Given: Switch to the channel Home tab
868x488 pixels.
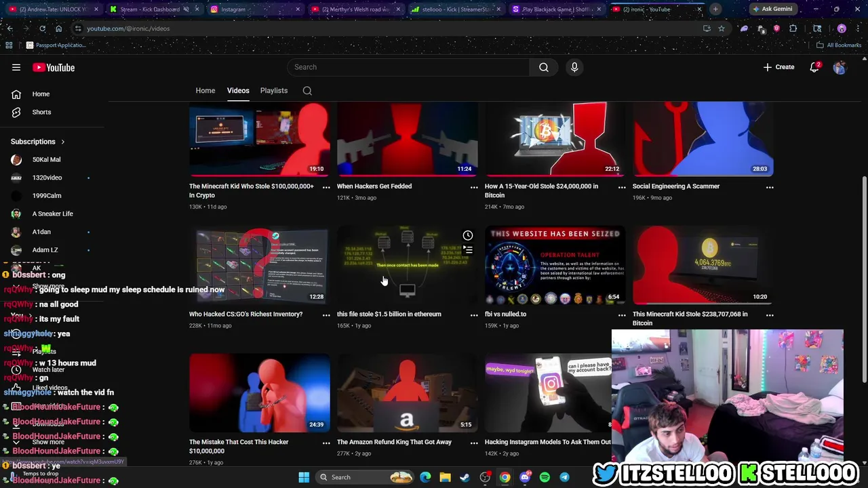Looking at the screenshot, I should pyautogui.click(x=205, y=91).
